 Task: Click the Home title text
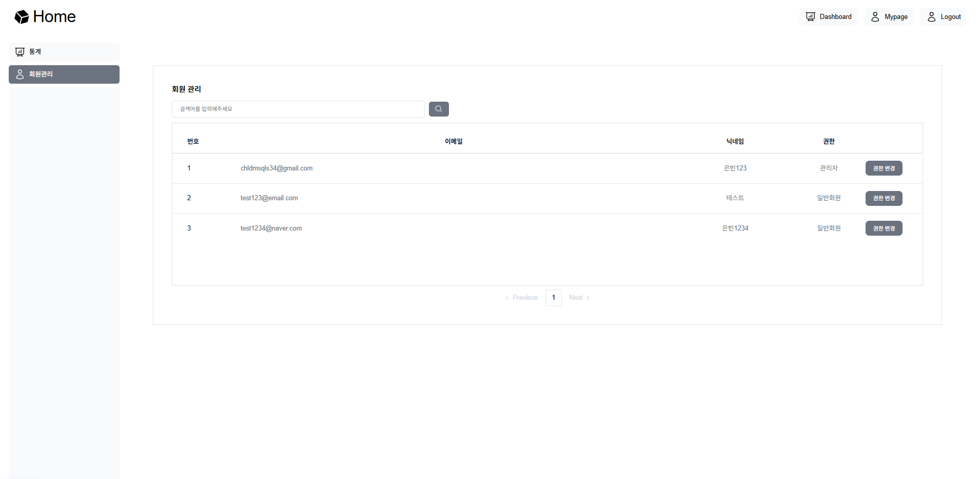[x=54, y=17]
